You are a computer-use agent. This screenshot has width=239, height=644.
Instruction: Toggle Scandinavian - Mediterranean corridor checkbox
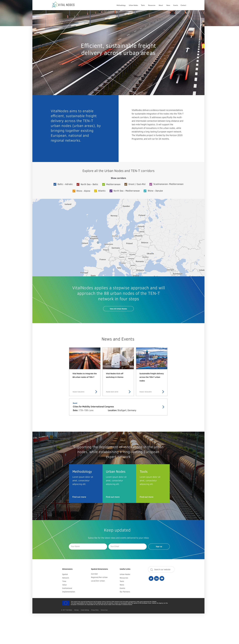151,184
